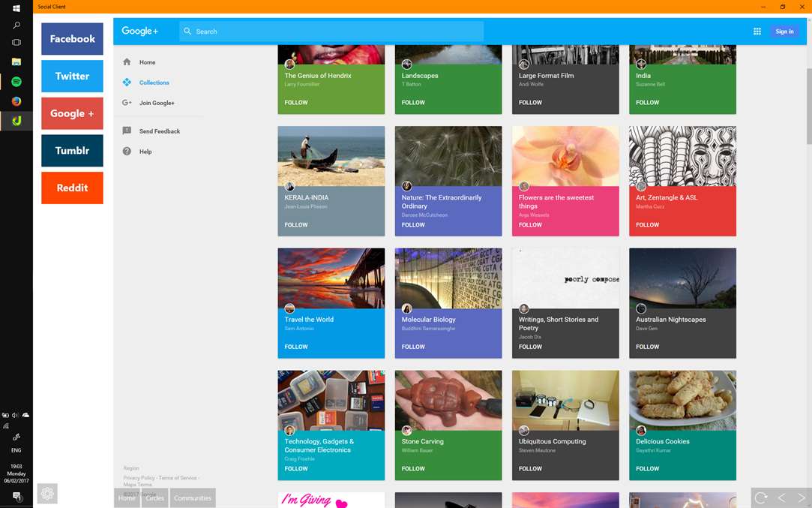Click the search magnifier in the search bar

click(187, 32)
